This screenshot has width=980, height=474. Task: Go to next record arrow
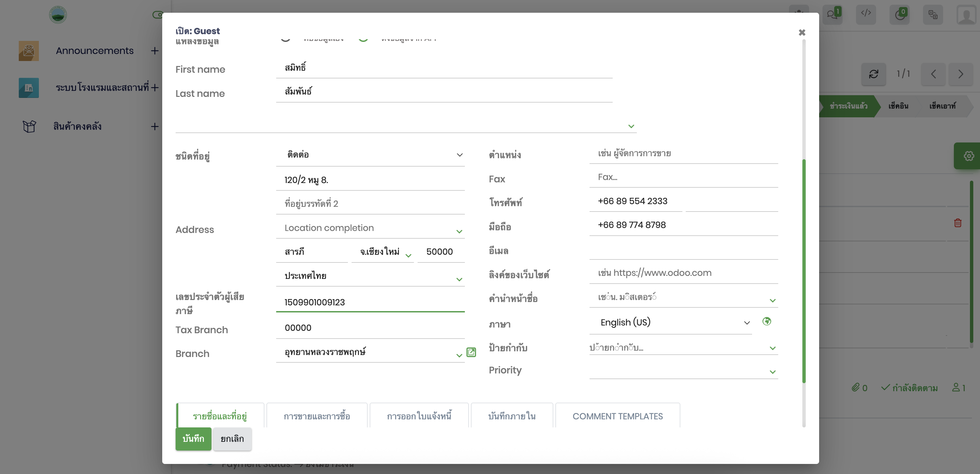(x=961, y=74)
